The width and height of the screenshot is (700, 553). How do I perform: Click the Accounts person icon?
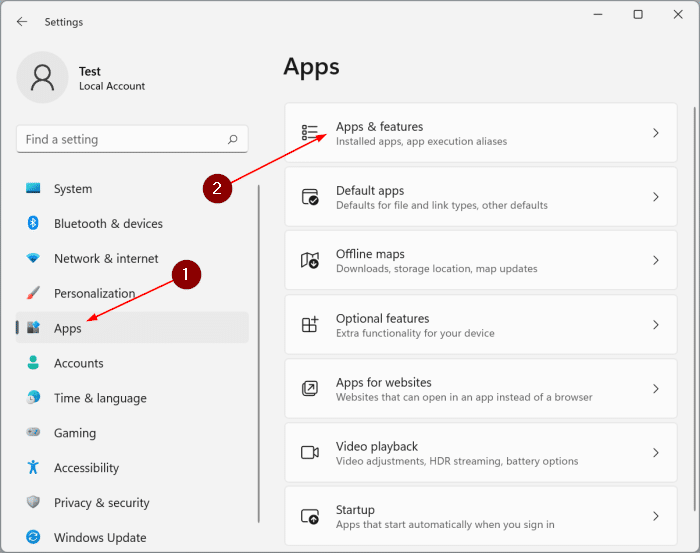tap(33, 362)
